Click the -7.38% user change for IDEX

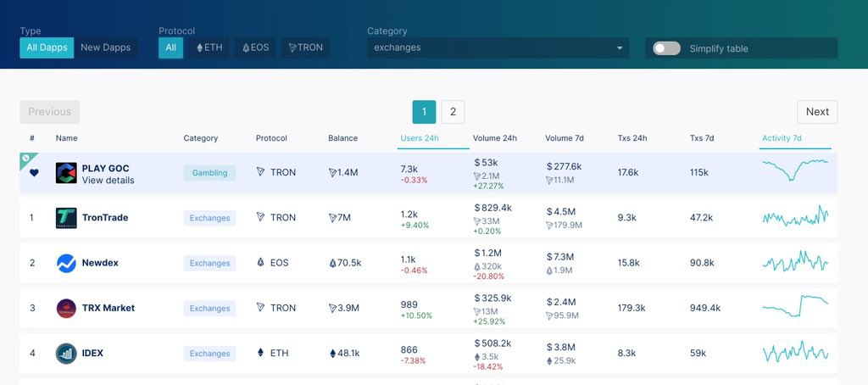[413, 361]
